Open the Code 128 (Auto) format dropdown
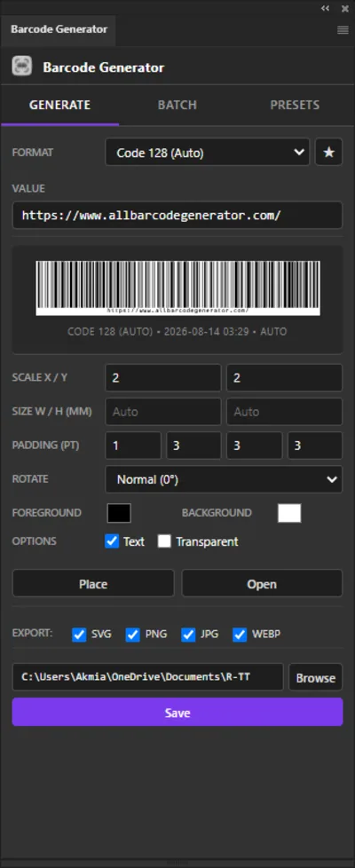The image size is (355, 868). point(207,153)
